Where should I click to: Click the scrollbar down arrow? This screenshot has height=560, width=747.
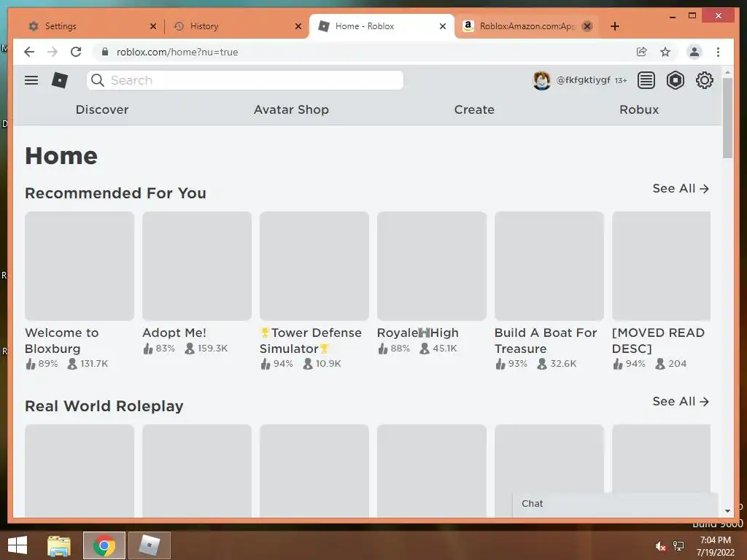coord(727,511)
